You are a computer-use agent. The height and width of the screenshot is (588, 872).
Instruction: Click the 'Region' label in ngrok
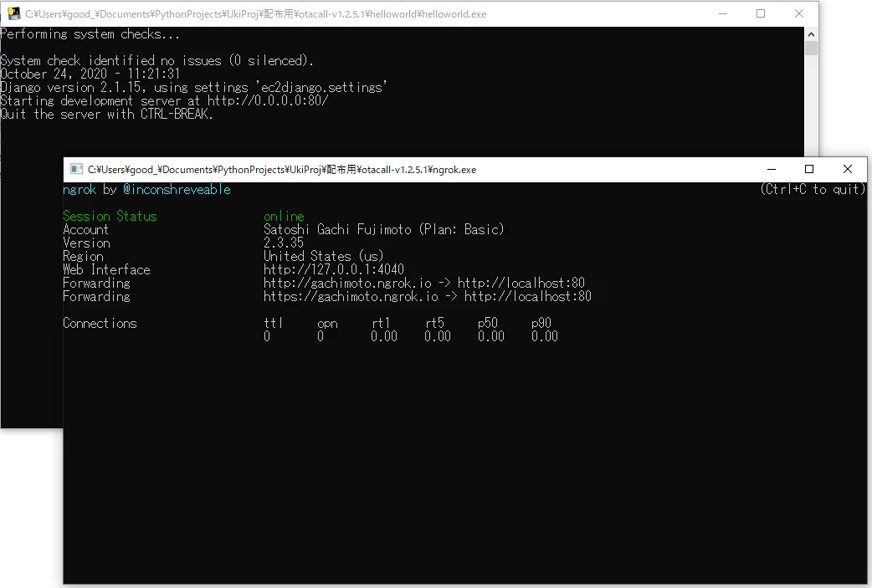click(84, 256)
